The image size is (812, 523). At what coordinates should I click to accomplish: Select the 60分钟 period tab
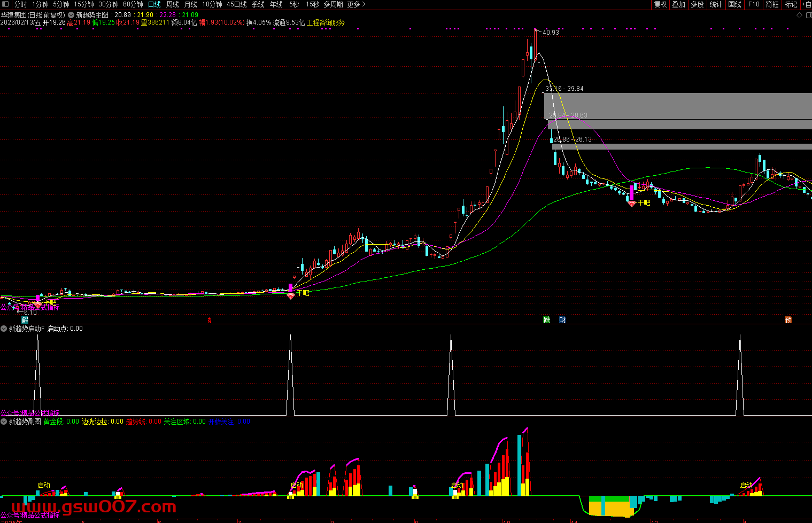(x=133, y=4)
